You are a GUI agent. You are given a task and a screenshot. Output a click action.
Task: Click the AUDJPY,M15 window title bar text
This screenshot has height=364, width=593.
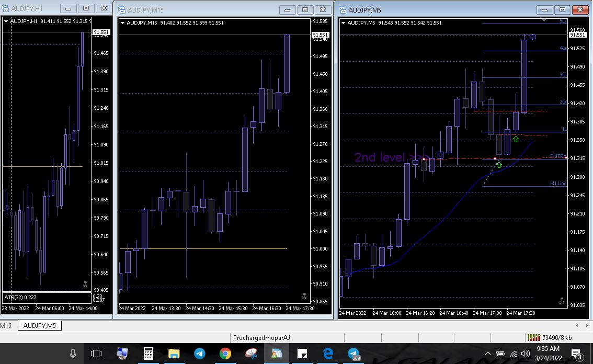(145, 10)
